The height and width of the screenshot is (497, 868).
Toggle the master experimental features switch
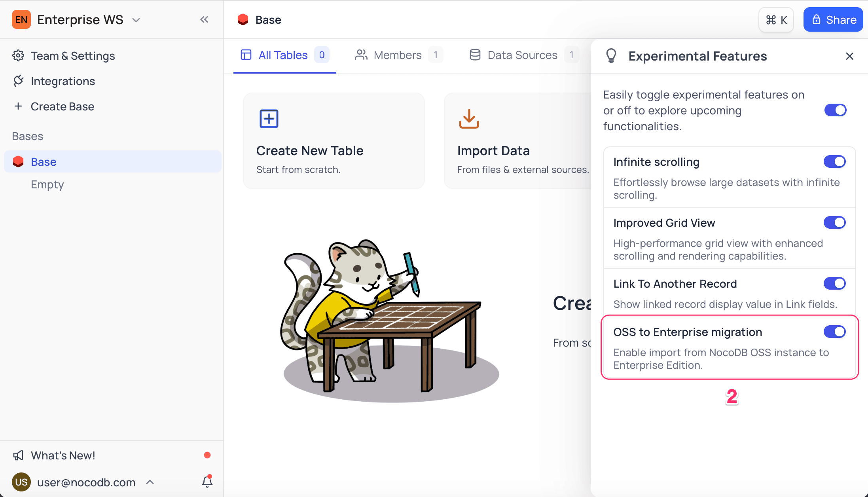835,110
